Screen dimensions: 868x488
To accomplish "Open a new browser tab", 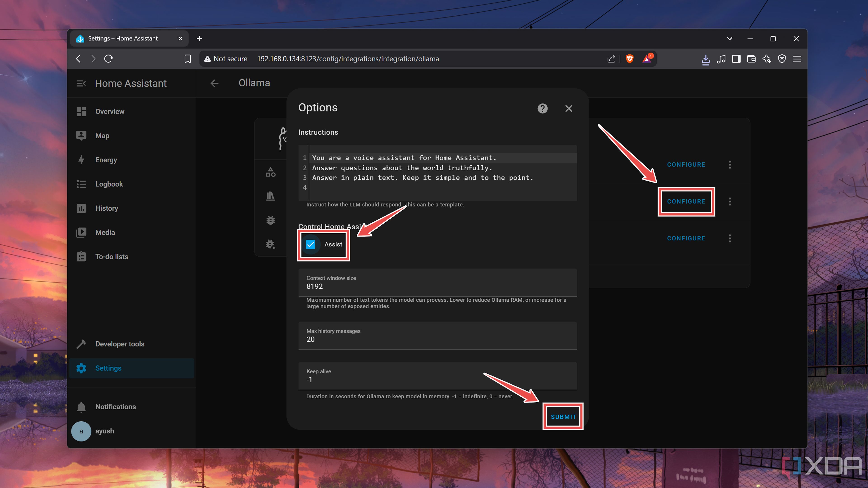I will (199, 38).
